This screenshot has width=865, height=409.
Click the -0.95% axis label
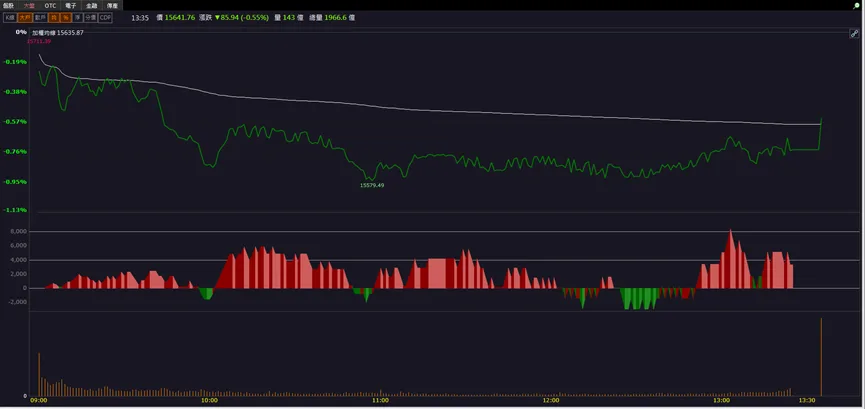tap(15, 182)
